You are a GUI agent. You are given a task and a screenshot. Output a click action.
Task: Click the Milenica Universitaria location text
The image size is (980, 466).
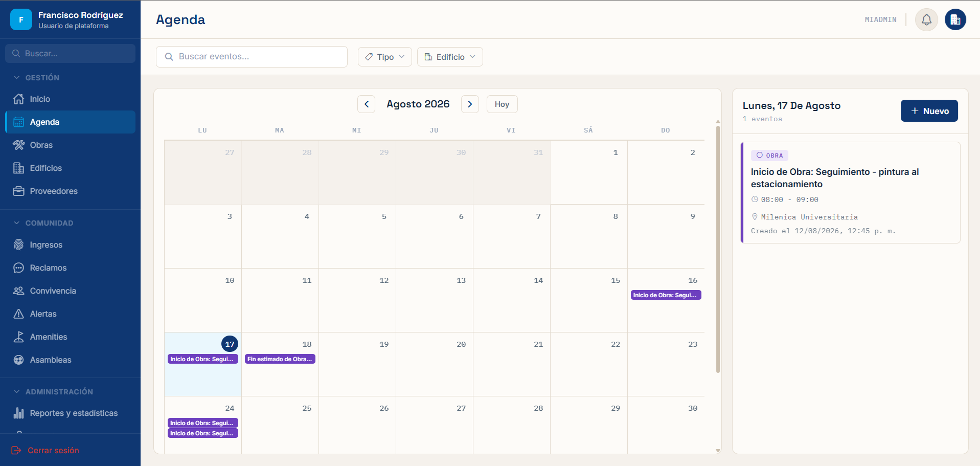(809, 217)
